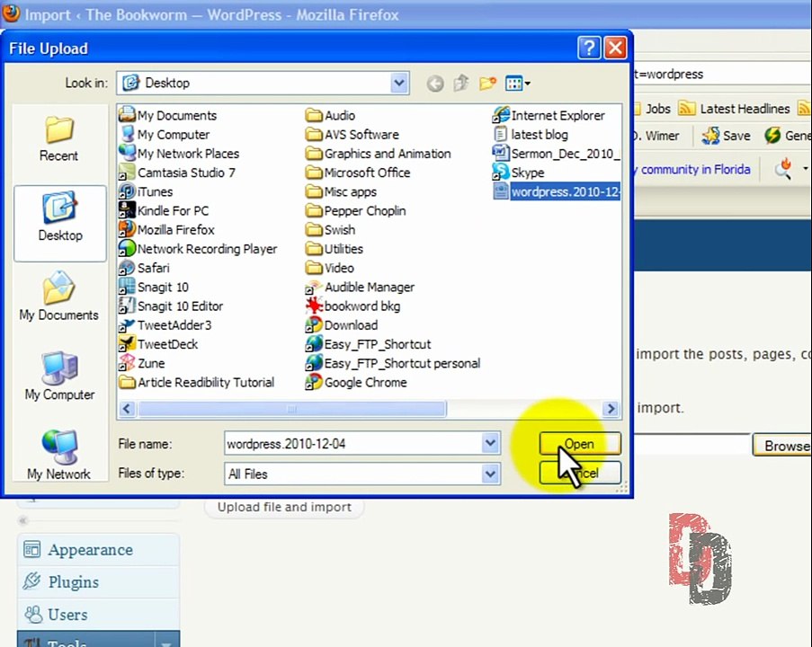Click the dialog Help question mark button
Viewport: 812px width, 647px height.
[589, 49]
